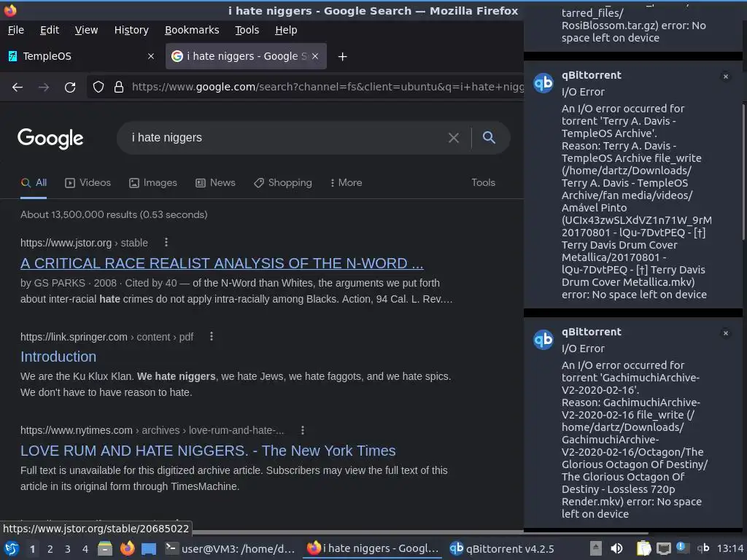Screen dimensions: 747x560
Task: Open the volume control in system tray
Action: tap(616, 548)
